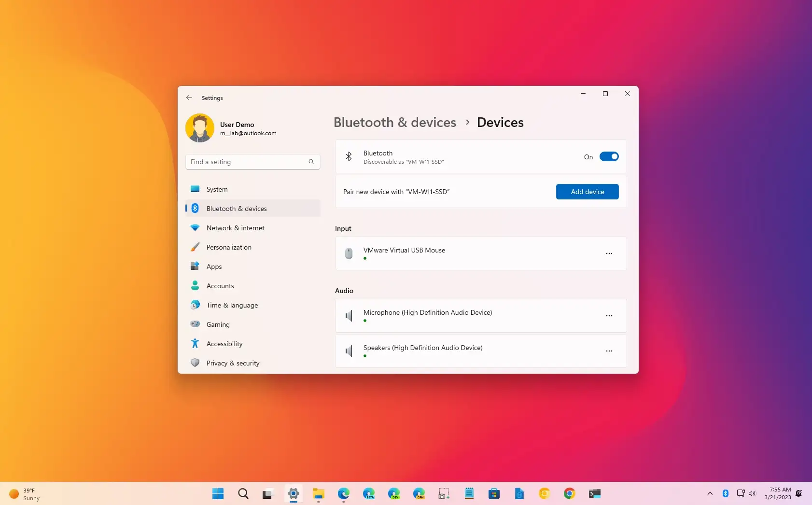Click the Accessibility icon in sidebar
Viewport: 812px width, 505px height.
pos(195,343)
